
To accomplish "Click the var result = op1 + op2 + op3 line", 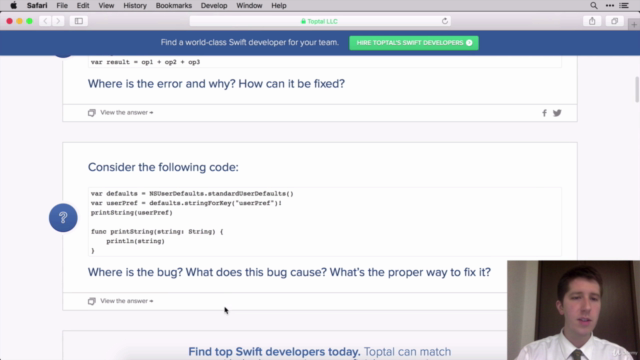I will tap(145, 62).
